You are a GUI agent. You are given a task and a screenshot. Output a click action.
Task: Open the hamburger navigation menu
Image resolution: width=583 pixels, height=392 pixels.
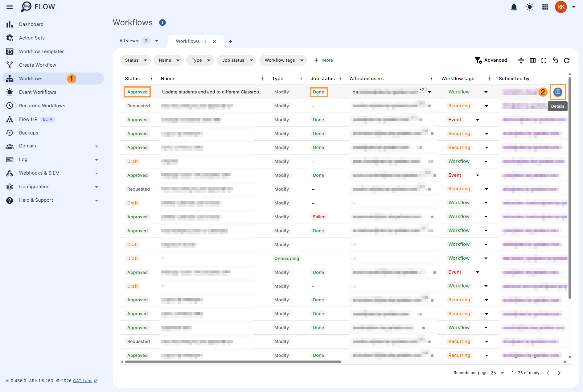point(10,7)
